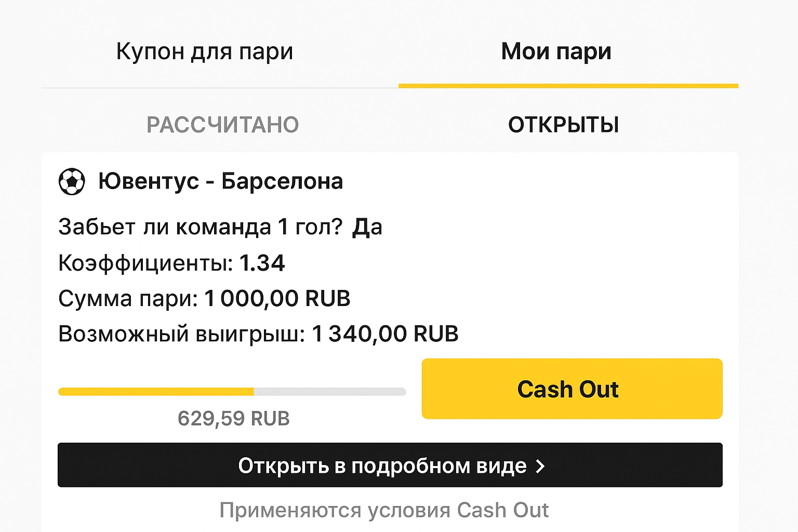Open the Ювентус - Барселона match title
The width and height of the screenshot is (798, 532).
tap(221, 181)
